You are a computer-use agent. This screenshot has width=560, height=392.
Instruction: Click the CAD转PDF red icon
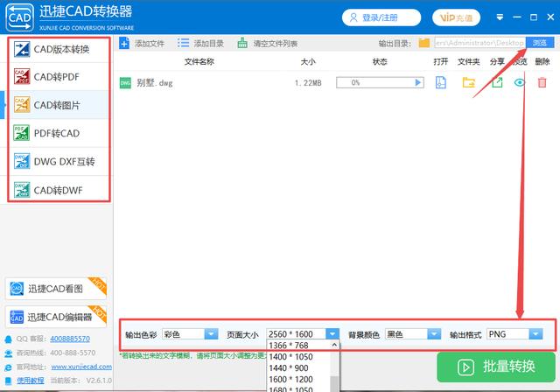point(22,77)
